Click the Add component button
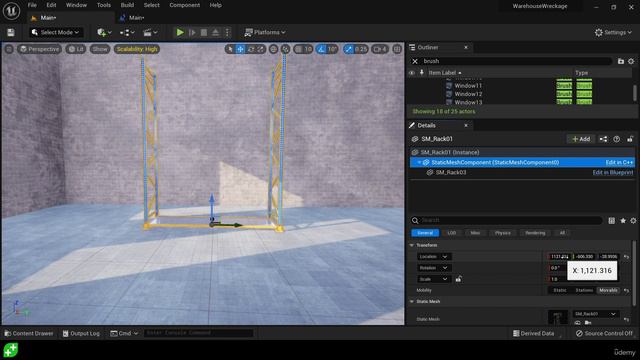 coord(581,139)
